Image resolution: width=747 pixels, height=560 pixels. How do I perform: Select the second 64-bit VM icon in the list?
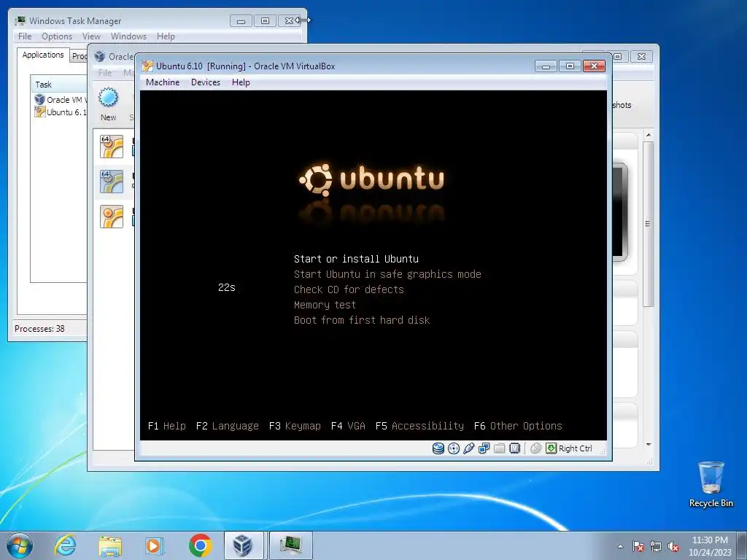[x=112, y=182]
